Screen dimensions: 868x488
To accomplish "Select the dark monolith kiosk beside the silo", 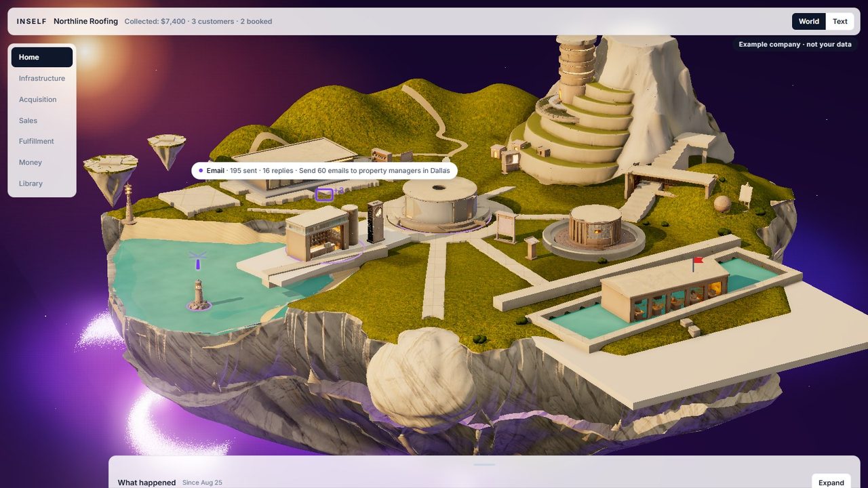I will 376,221.
